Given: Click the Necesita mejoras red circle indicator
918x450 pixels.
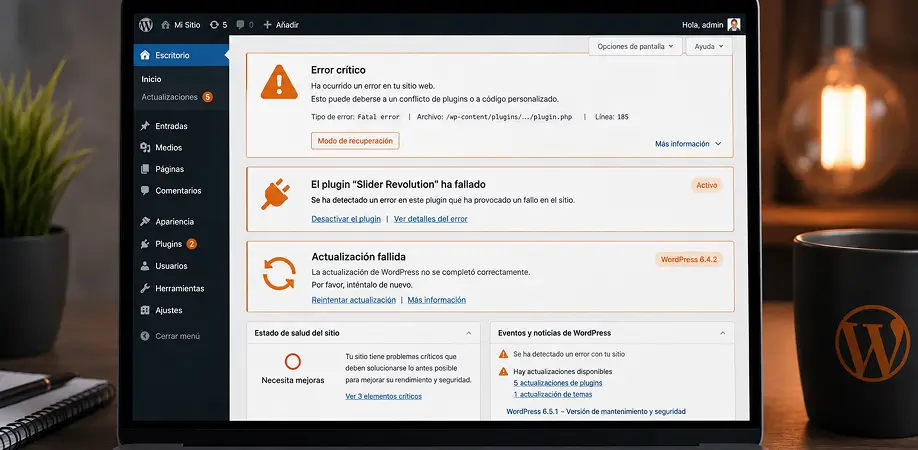Looking at the screenshot, I should 293,362.
